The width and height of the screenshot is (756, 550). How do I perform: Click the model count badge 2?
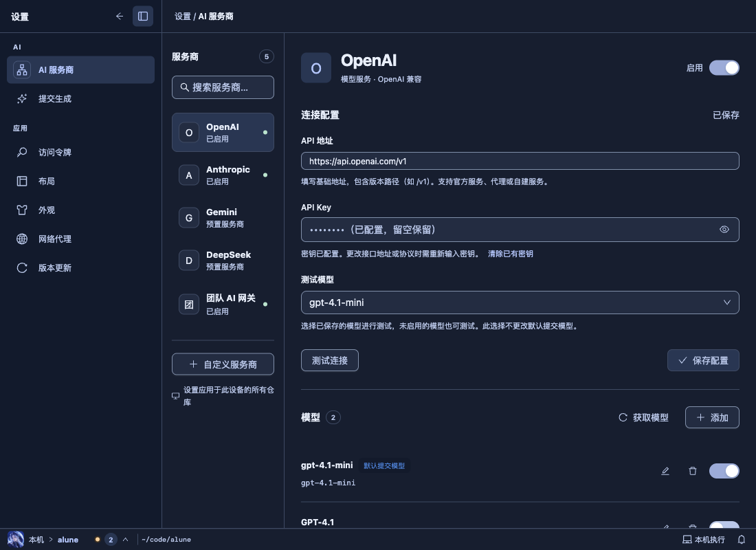click(x=333, y=417)
